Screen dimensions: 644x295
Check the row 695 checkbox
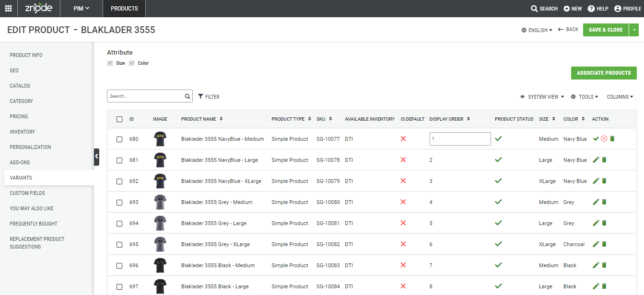[x=119, y=245]
